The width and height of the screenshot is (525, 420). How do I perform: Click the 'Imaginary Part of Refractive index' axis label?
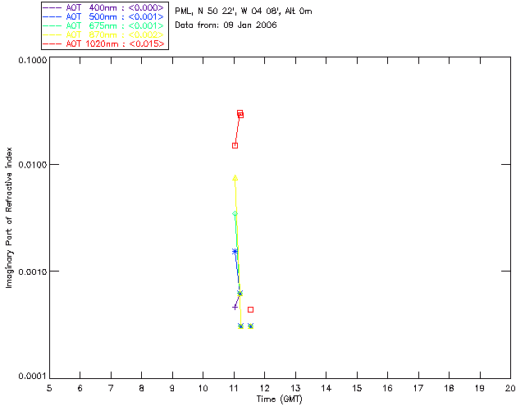(9, 217)
